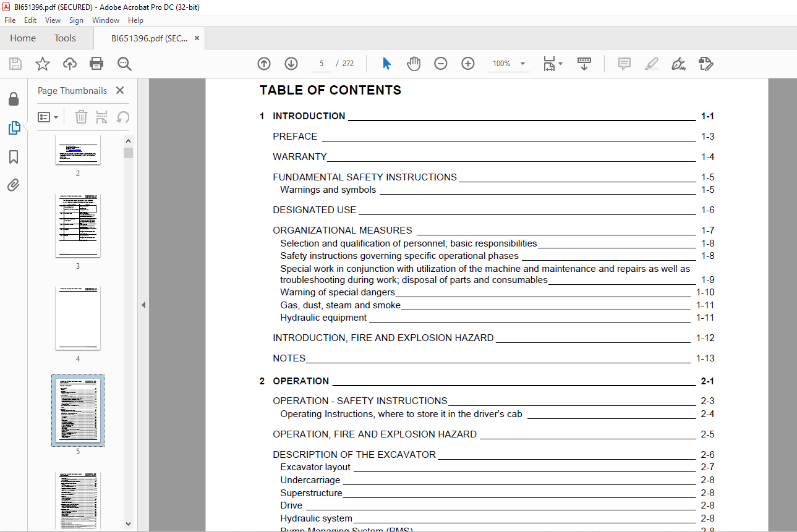Open the Edit menu
Screen dimensions: 797x532
tap(30, 20)
